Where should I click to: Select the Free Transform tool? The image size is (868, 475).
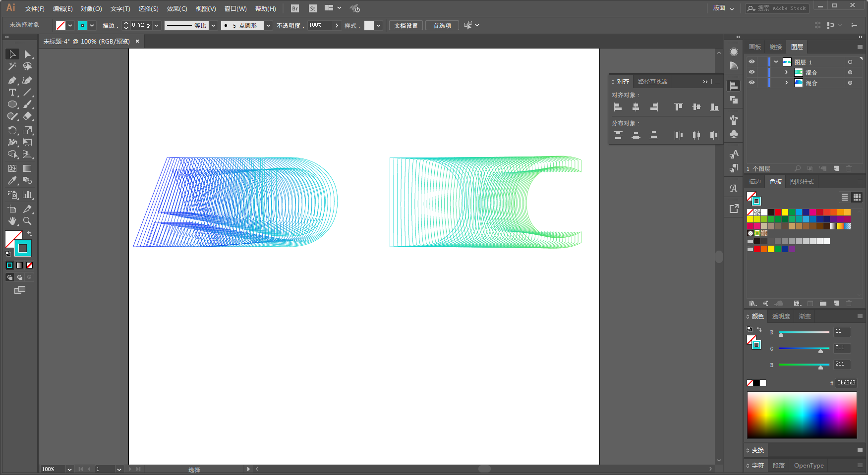[28, 142]
